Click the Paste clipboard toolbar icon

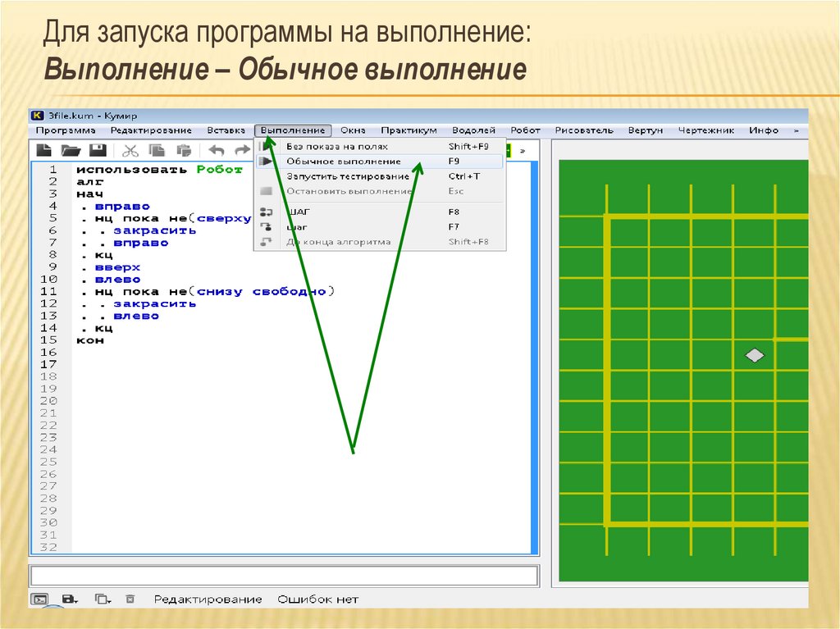tap(184, 150)
